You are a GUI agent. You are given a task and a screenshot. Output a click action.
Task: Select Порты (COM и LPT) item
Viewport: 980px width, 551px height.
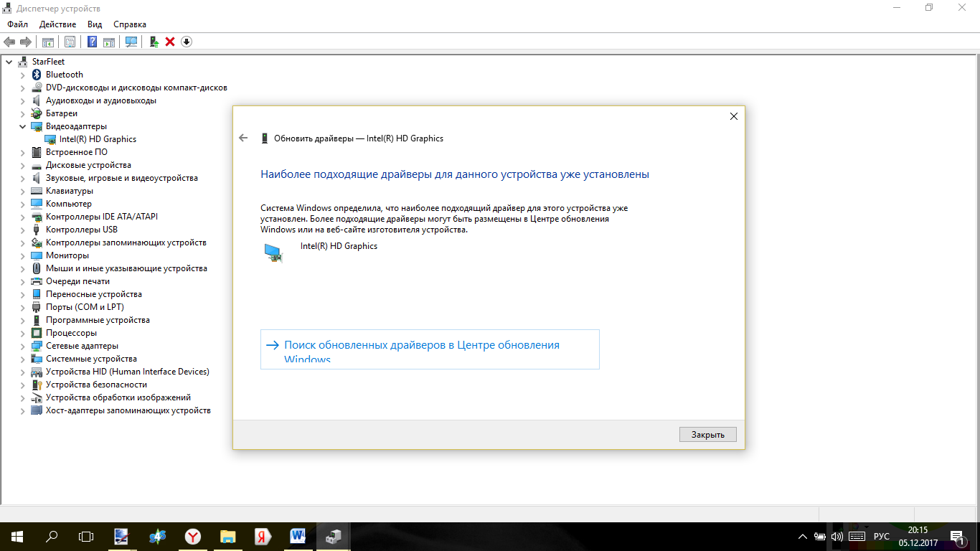click(x=85, y=307)
